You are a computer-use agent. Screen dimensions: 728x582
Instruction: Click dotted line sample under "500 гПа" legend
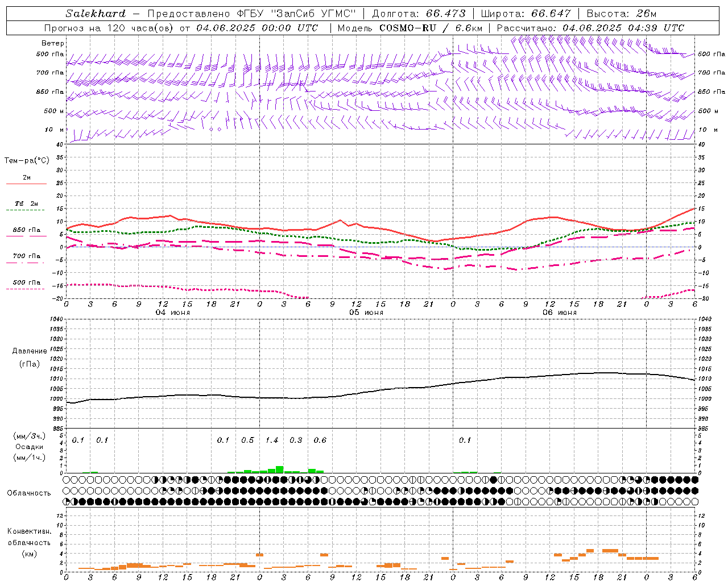[x=26, y=289]
